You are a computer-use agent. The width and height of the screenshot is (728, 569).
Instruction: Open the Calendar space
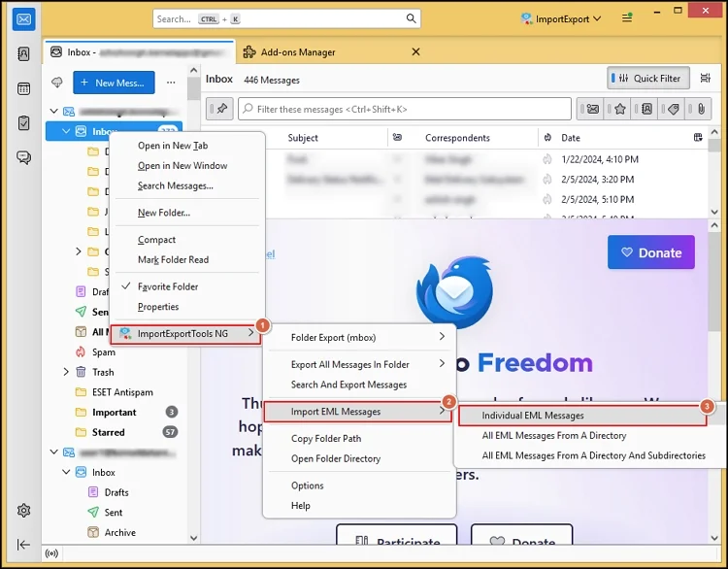click(x=23, y=88)
